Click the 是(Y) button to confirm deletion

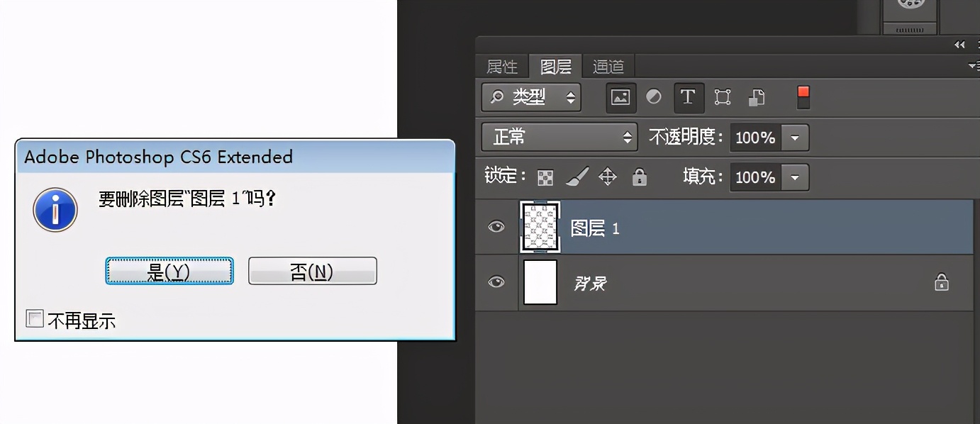pos(169,271)
